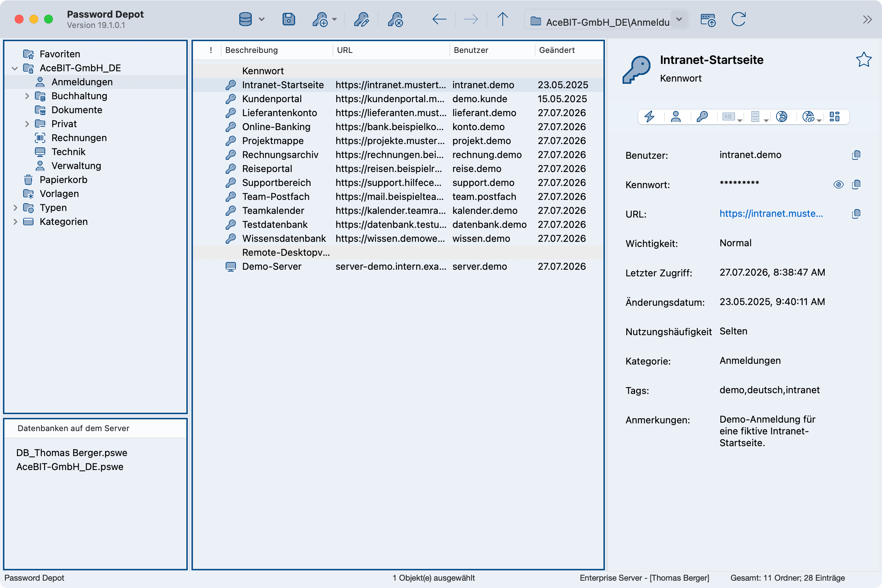Select the Wissensdatenbank entry

[x=398, y=239]
